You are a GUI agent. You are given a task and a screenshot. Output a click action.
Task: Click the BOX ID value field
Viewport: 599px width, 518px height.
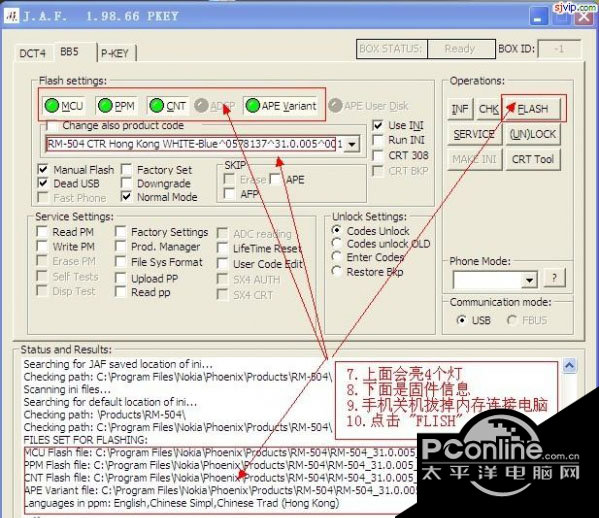[559, 49]
